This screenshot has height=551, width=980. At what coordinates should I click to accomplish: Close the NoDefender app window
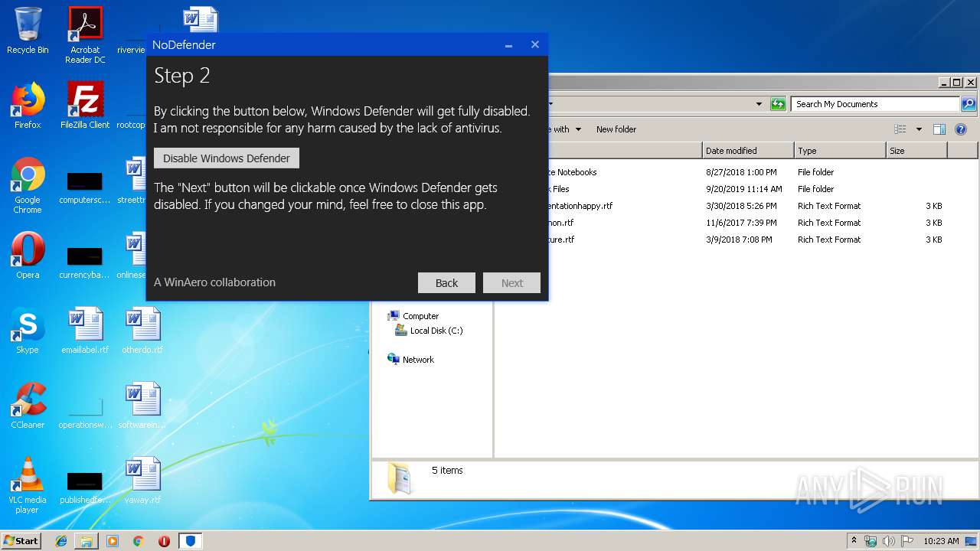pos(535,44)
